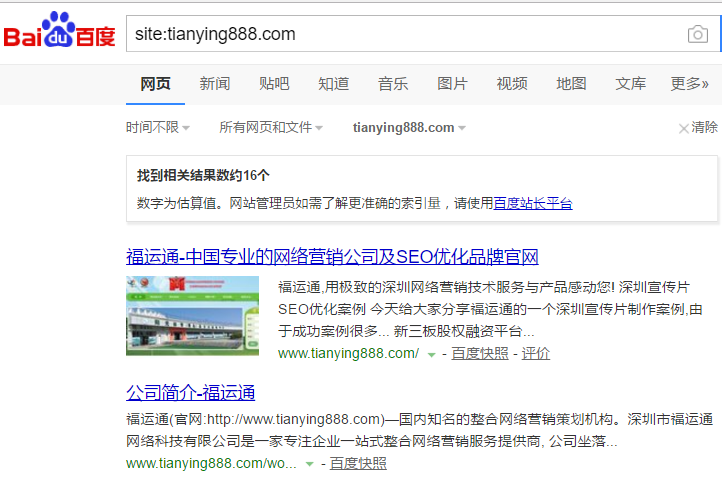Open the 百度站长平台 link
This screenshot has width=722, height=480.
coord(533,203)
